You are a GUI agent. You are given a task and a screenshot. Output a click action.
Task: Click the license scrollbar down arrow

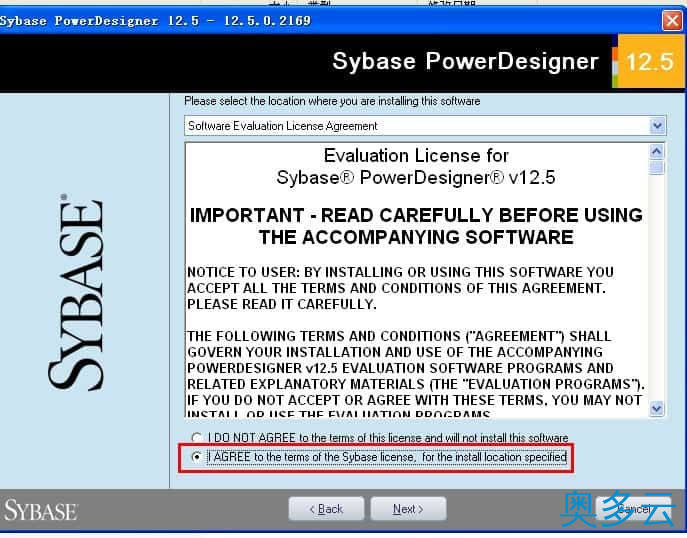(656, 409)
